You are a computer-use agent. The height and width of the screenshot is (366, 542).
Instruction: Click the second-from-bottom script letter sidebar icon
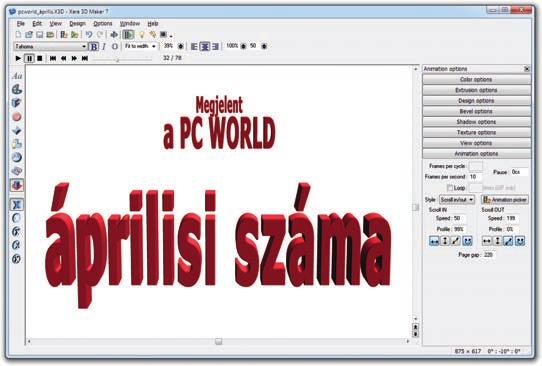(17, 245)
